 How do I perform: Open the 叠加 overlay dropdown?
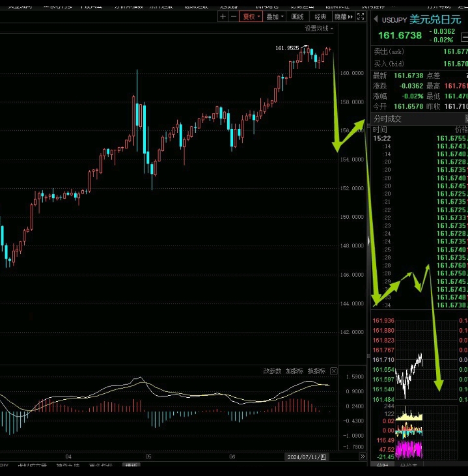pyautogui.click(x=275, y=17)
